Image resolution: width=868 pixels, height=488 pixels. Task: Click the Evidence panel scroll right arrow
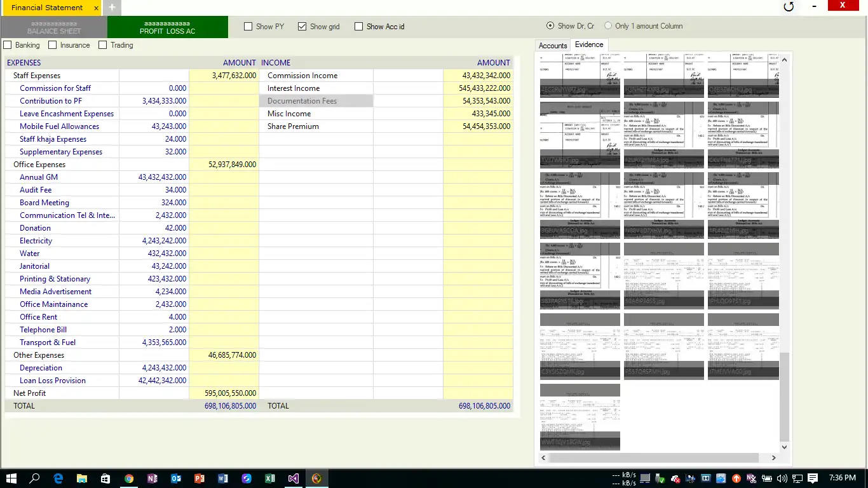[x=773, y=457]
